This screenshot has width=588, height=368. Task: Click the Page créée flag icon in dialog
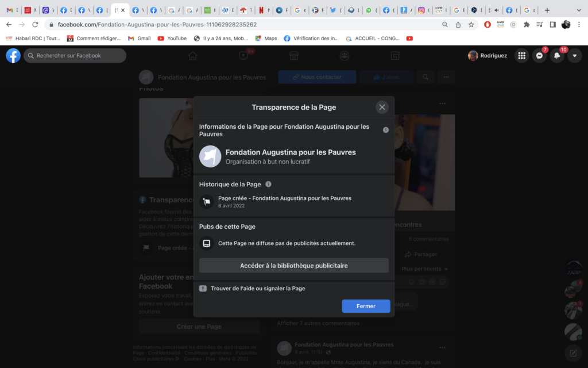pos(206,202)
